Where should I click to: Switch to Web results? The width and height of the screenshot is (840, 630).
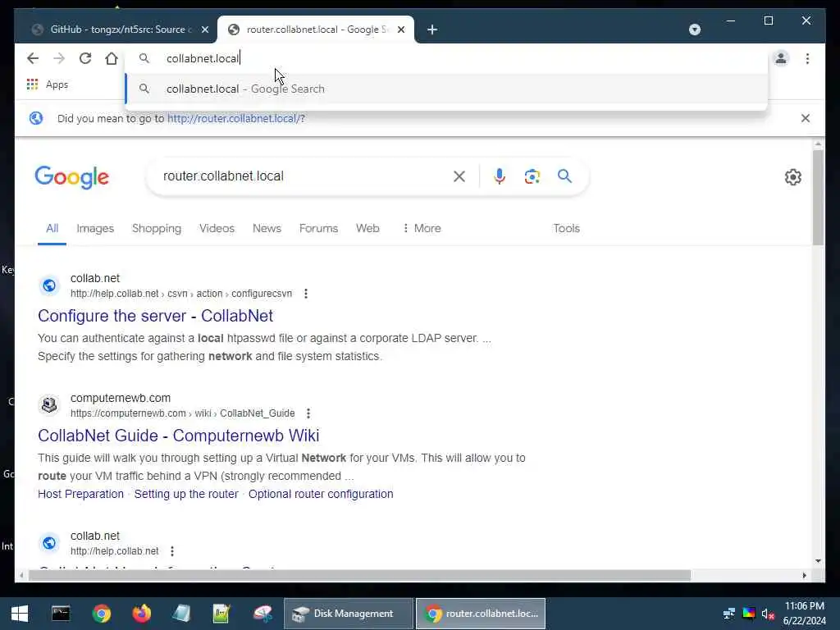point(367,228)
